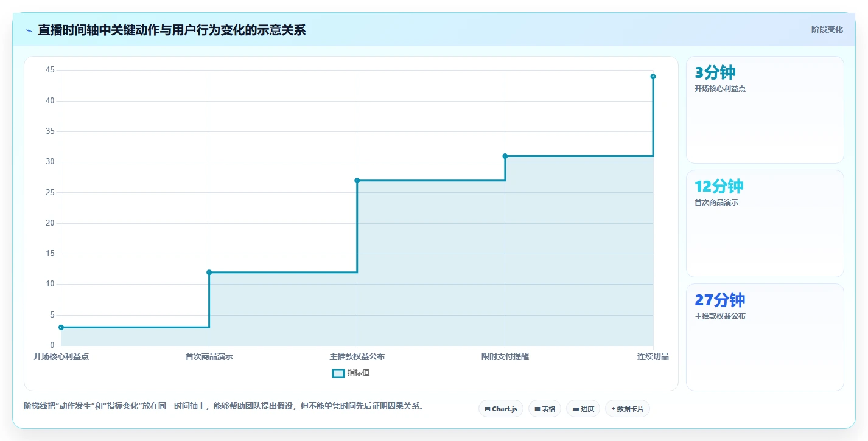Click the card caption 主推款权益公布
This screenshot has width=868, height=441.
click(720, 316)
